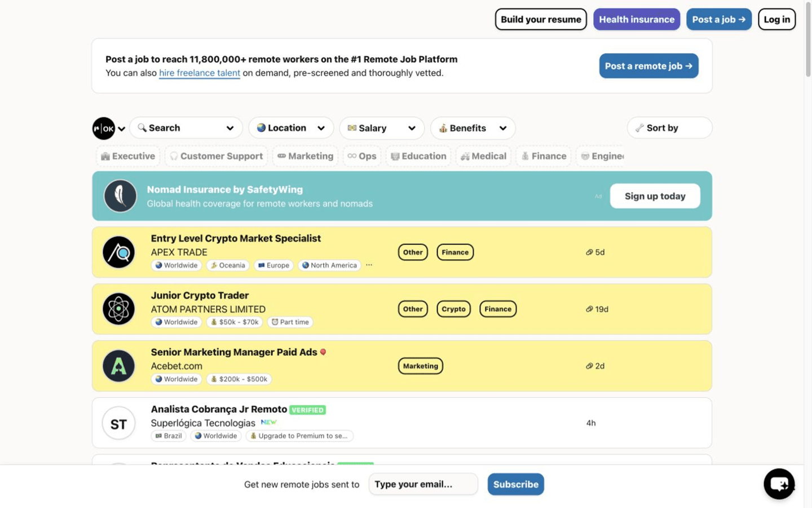Click the Log in button
This screenshot has width=812, height=508.
click(x=776, y=19)
